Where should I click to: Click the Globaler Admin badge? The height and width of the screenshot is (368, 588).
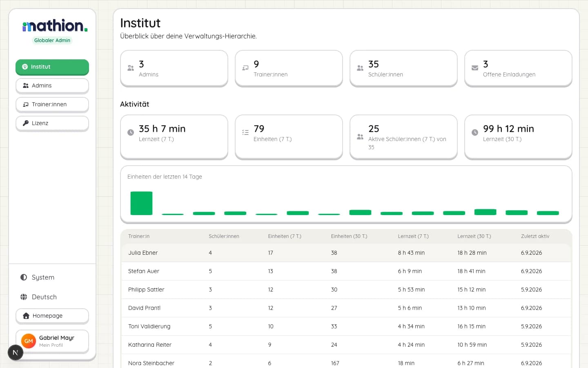click(x=52, y=40)
